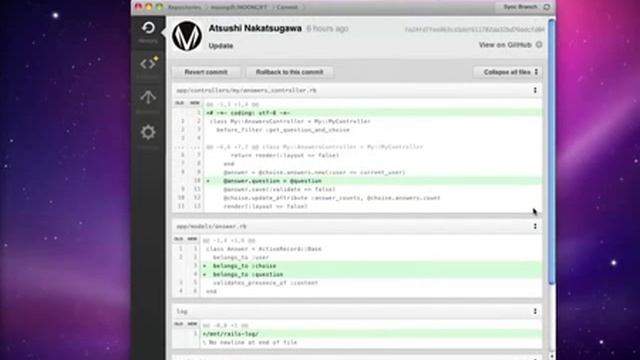Click the Commit breadcrumb item
Screen dimensions: 640x360
[x=287, y=7]
